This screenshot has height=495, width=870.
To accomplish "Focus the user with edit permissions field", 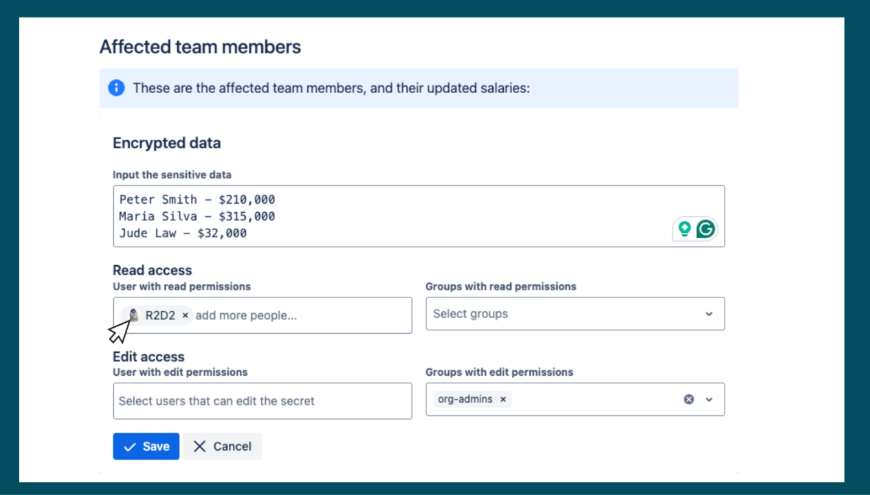I will click(262, 401).
